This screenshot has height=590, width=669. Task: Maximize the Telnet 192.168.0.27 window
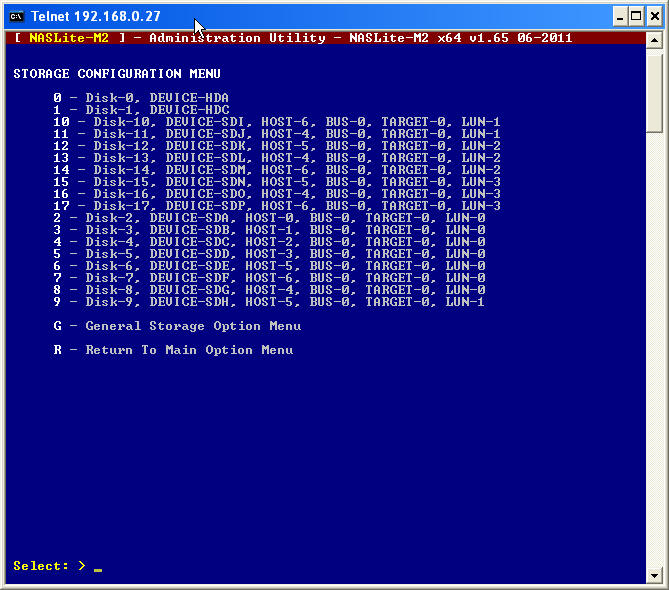coord(636,17)
